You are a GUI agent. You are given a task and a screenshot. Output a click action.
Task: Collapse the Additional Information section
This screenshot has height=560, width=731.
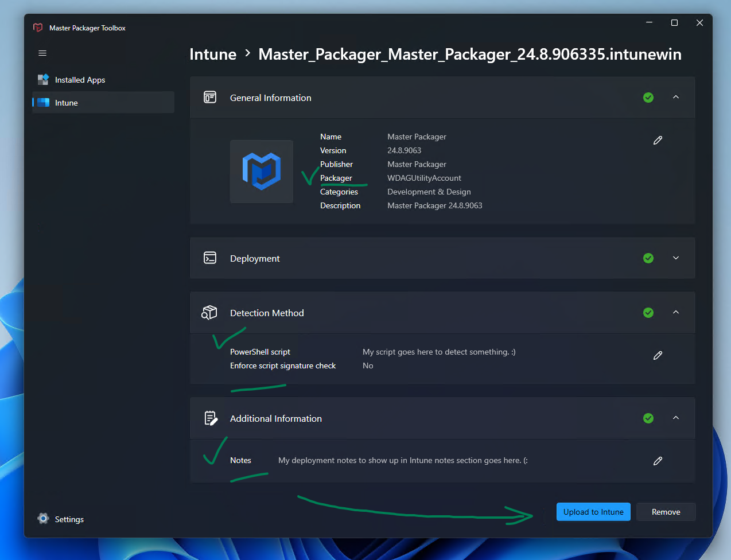pyautogui.click(x=676, y=418)
